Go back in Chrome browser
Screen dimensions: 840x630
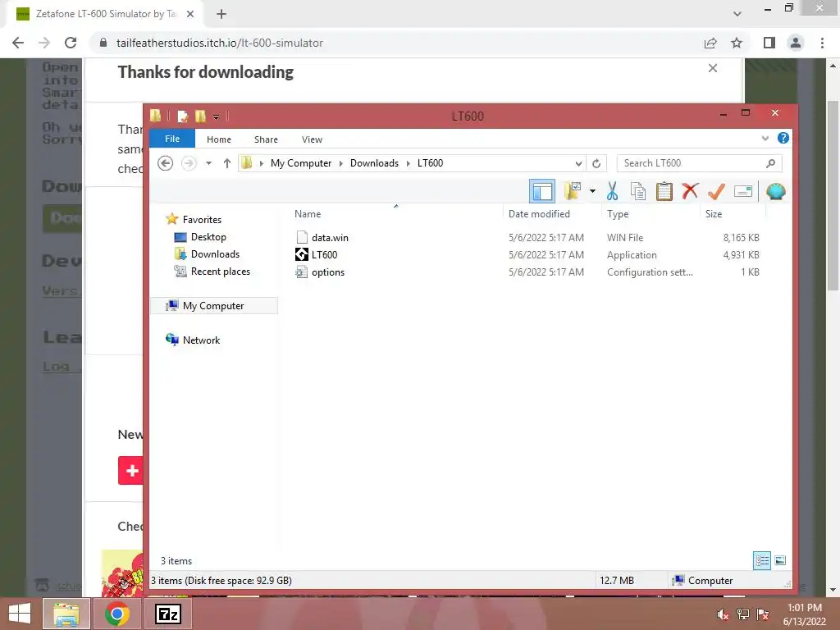(x=18, y=43)
